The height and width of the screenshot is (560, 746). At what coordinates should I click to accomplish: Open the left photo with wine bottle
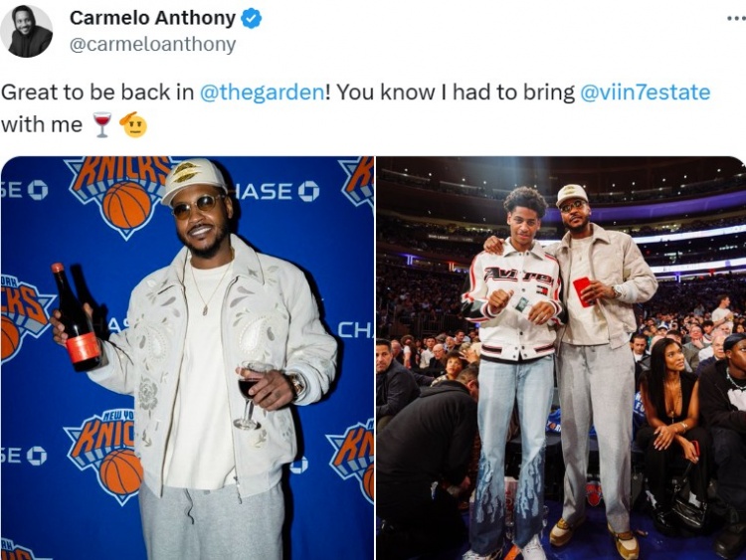coord(187,358)
